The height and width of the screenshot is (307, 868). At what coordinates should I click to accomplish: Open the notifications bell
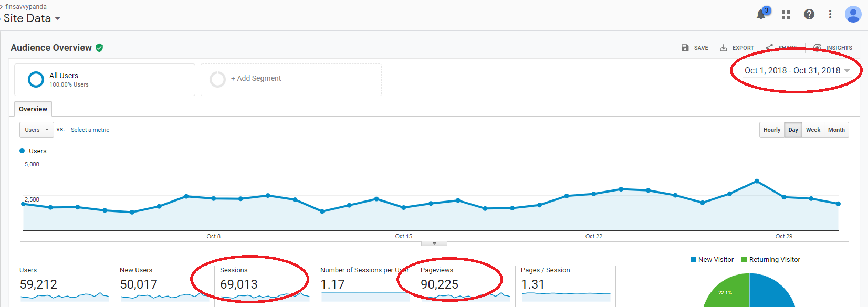[x=761, y=14]
